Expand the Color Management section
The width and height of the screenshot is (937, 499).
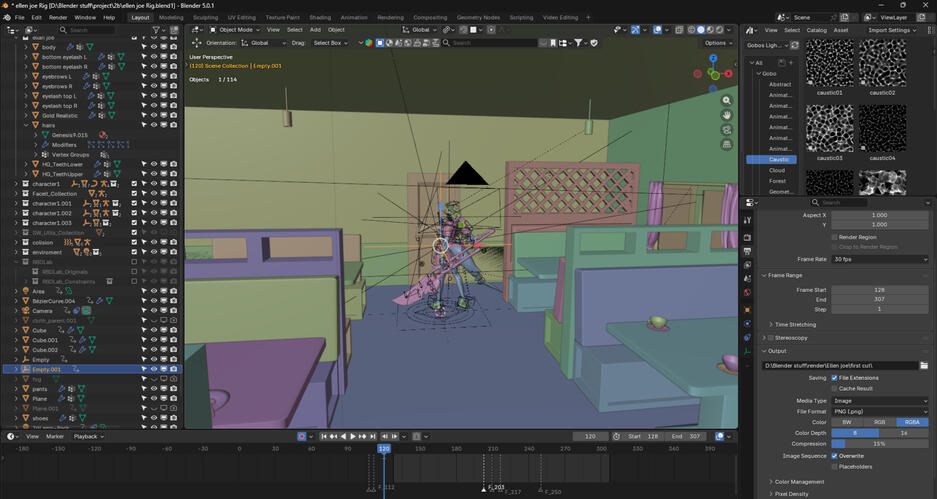tap(798, 482)
